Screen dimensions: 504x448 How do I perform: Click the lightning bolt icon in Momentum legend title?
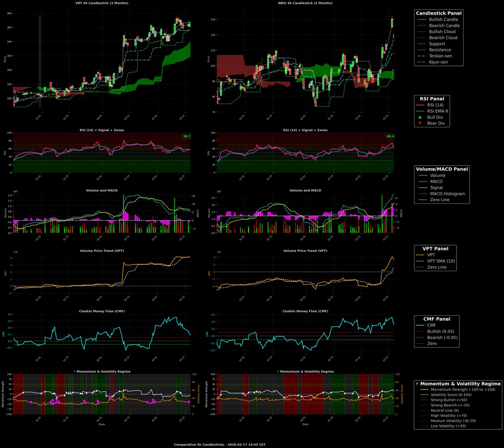417,384
